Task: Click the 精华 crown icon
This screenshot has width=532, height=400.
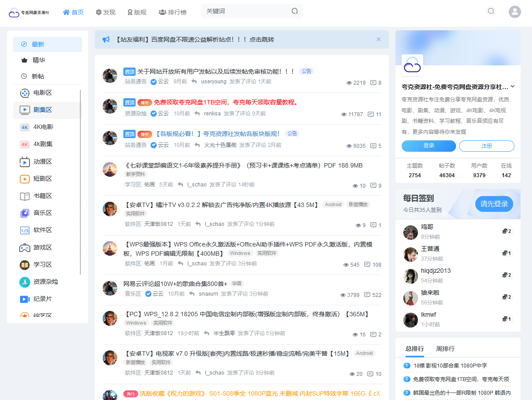Action: 24,61
